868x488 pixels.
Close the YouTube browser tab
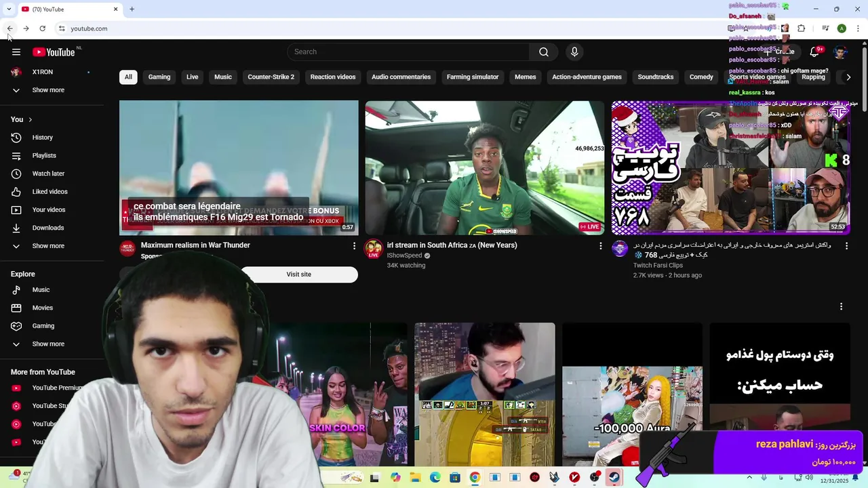115,9
